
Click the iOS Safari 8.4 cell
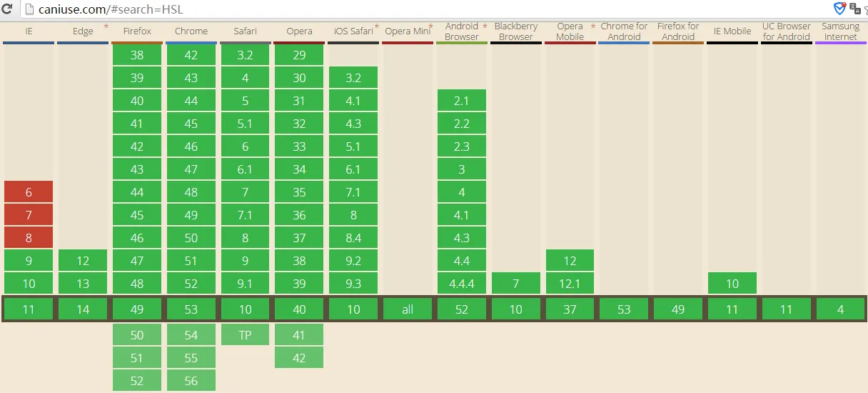[354, 237]
